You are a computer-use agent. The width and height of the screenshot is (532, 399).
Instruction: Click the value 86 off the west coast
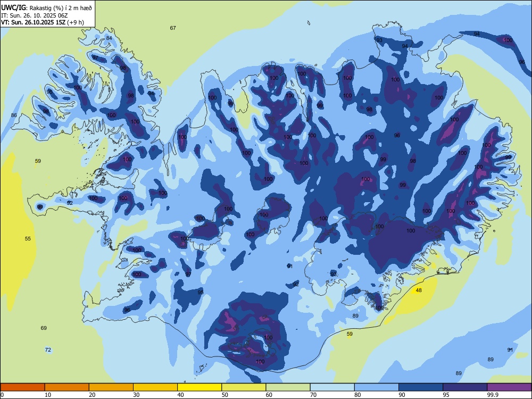(x=14, y=115)
